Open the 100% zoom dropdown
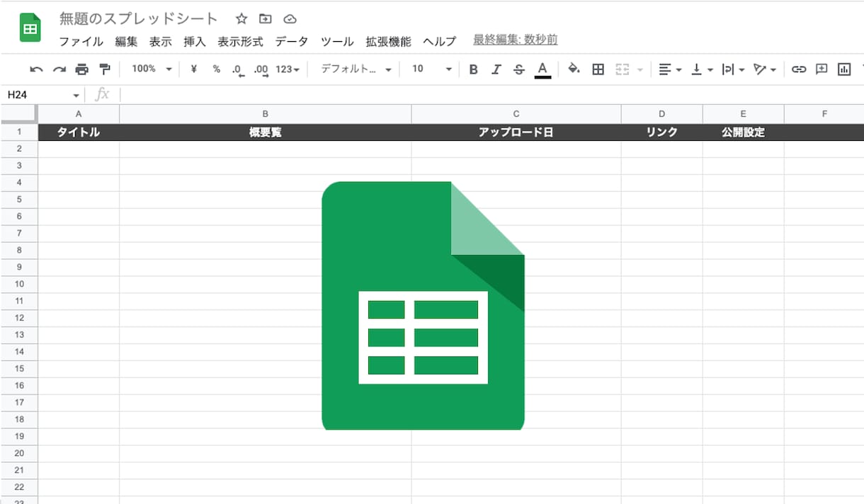Image resolution: width=864 pixels, height=504 pixels. [x=152, y=69]
